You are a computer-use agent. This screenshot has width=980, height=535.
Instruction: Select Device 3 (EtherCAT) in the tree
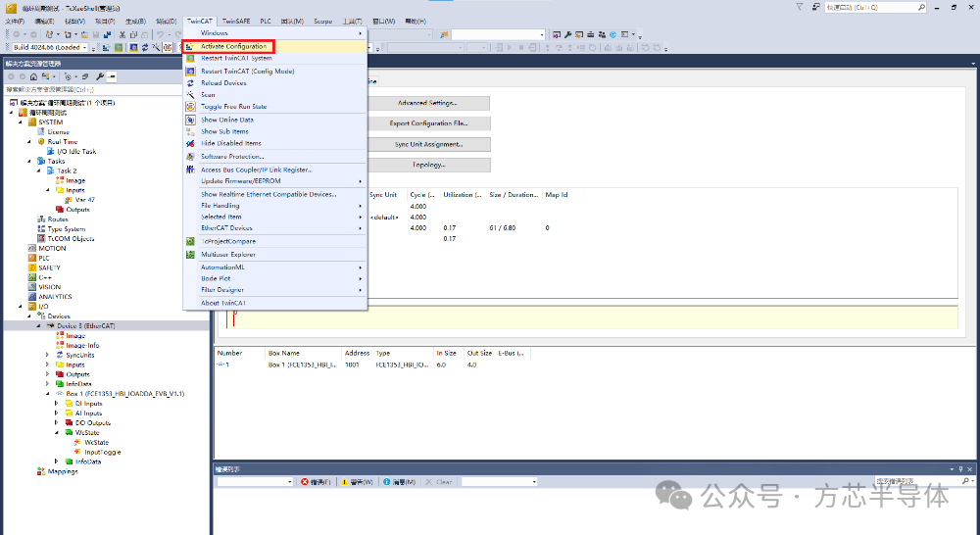[85, 326]
